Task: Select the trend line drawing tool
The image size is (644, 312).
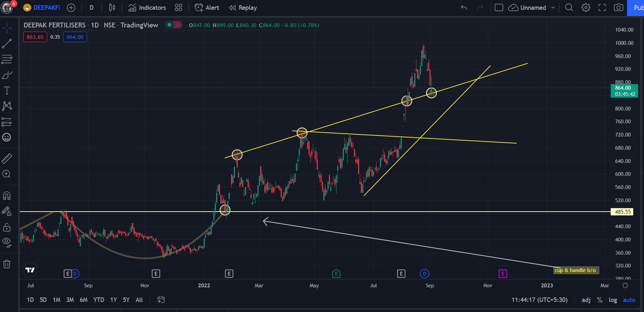Action: coord(7,43)
